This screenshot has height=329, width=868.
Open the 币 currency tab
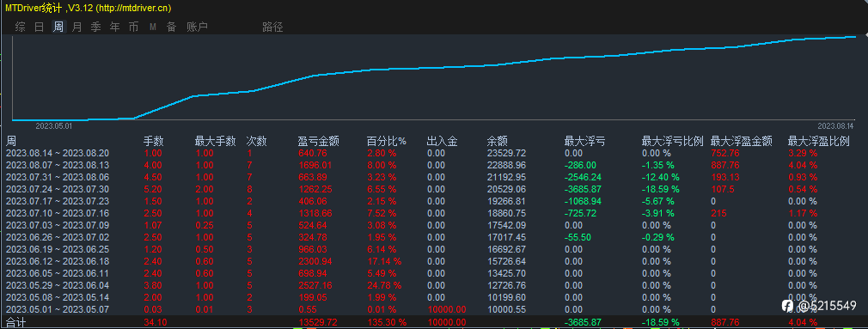point(133,27)
